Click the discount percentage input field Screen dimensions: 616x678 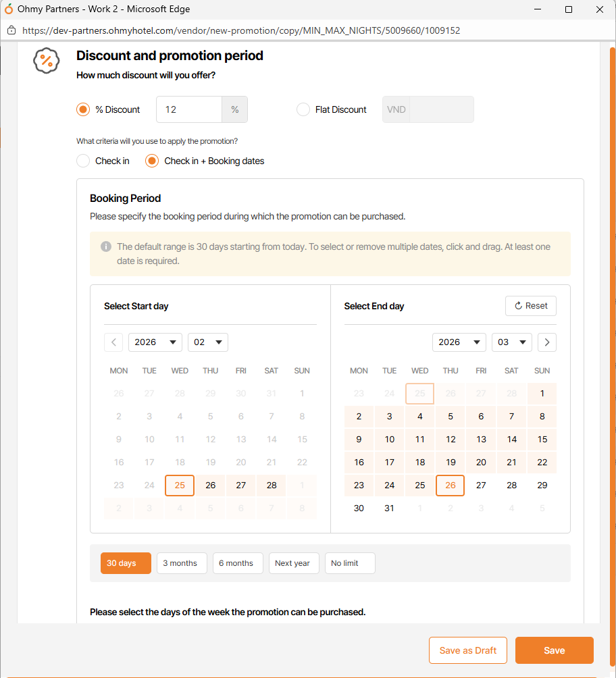point(189,109)
